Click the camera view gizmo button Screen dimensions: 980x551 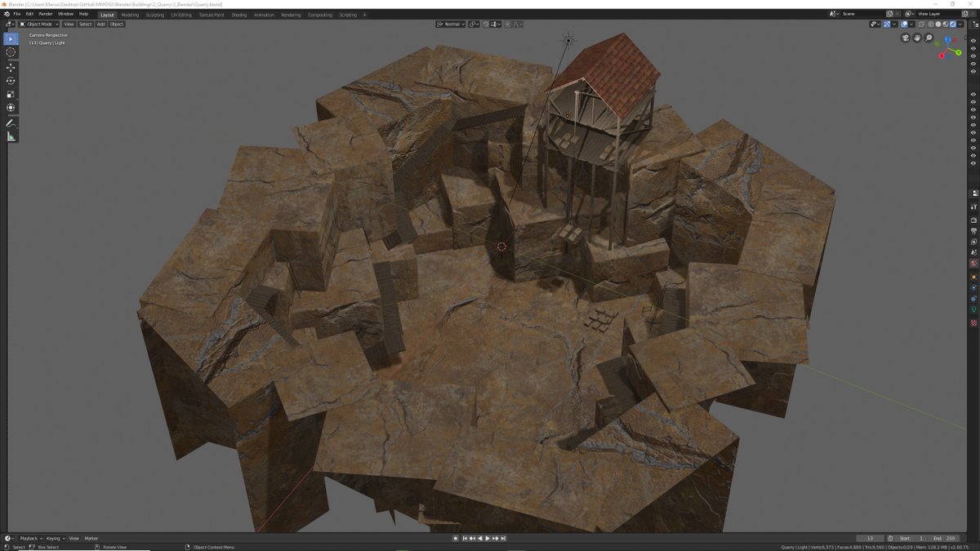coord(906,38)
